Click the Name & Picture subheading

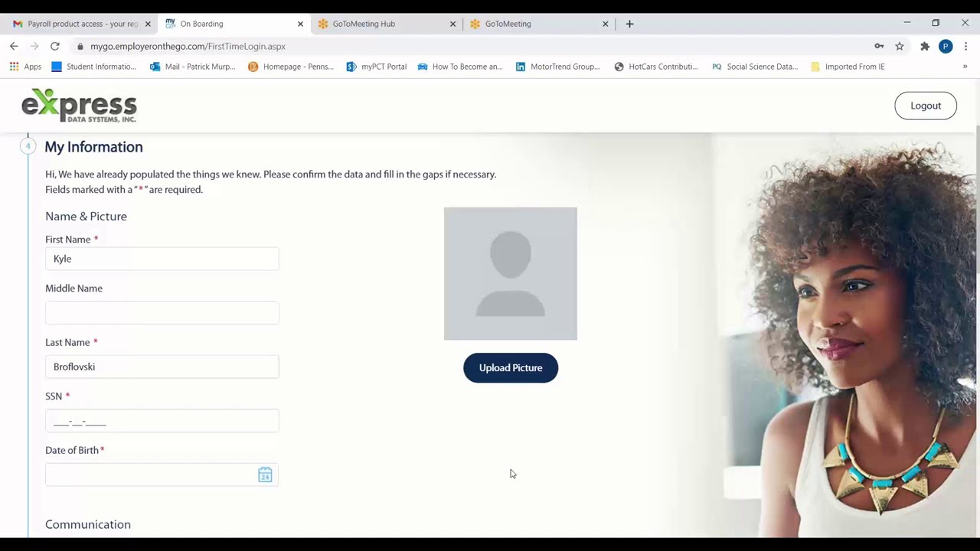[x=86, y=217]
